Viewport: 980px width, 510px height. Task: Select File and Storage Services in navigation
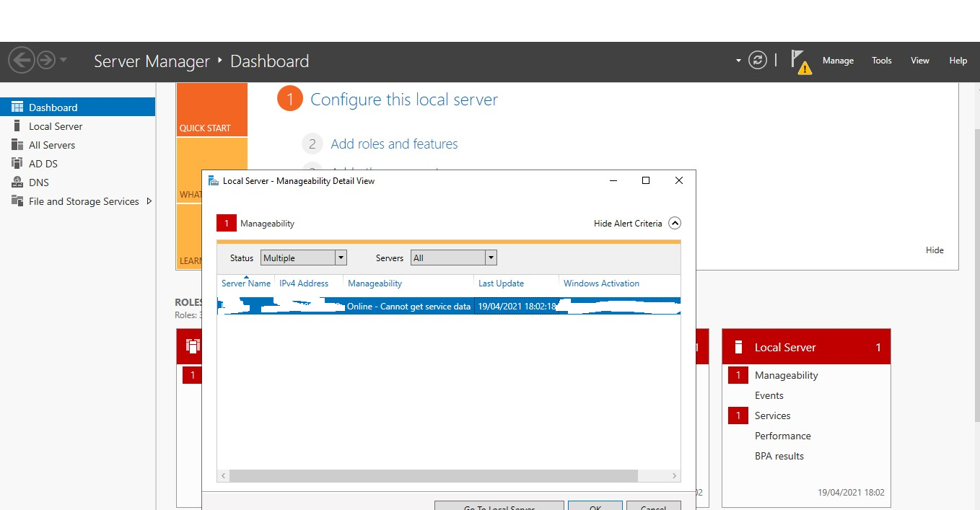pyautogui.click(x=84, y=201)
